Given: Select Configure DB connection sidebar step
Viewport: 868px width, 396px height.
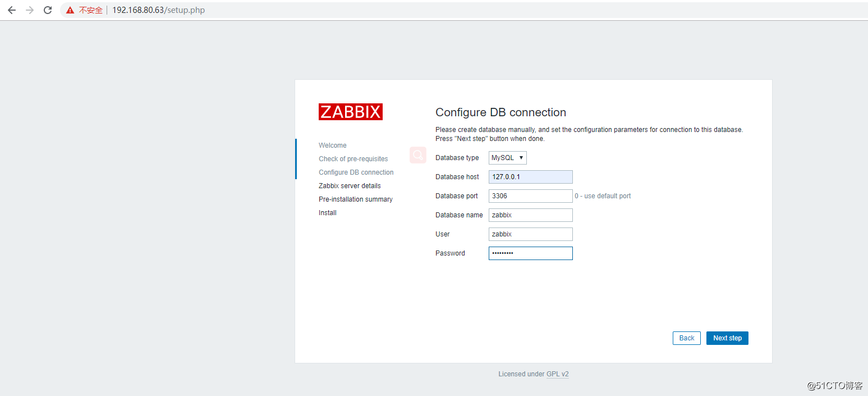Looking at the screenshot, I should point(356,172).
